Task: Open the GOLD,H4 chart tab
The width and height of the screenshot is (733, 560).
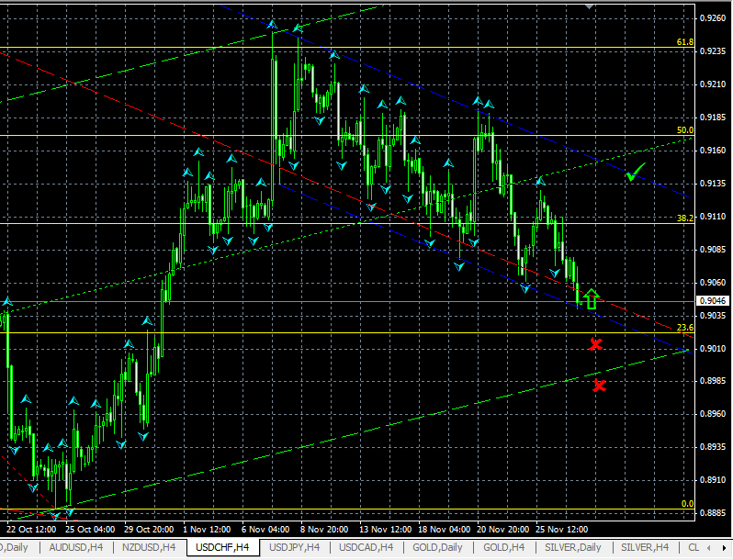Action: coord(504,547)
